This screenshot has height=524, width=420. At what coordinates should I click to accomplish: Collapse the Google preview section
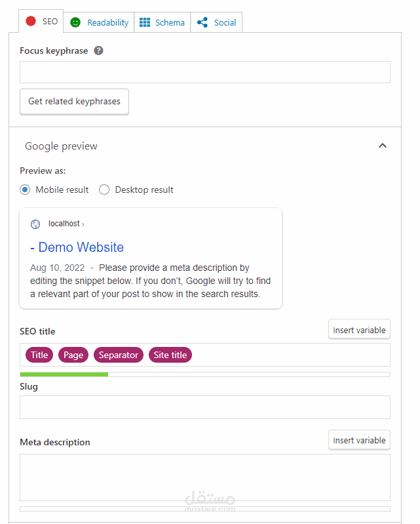(x=383, y=146)
